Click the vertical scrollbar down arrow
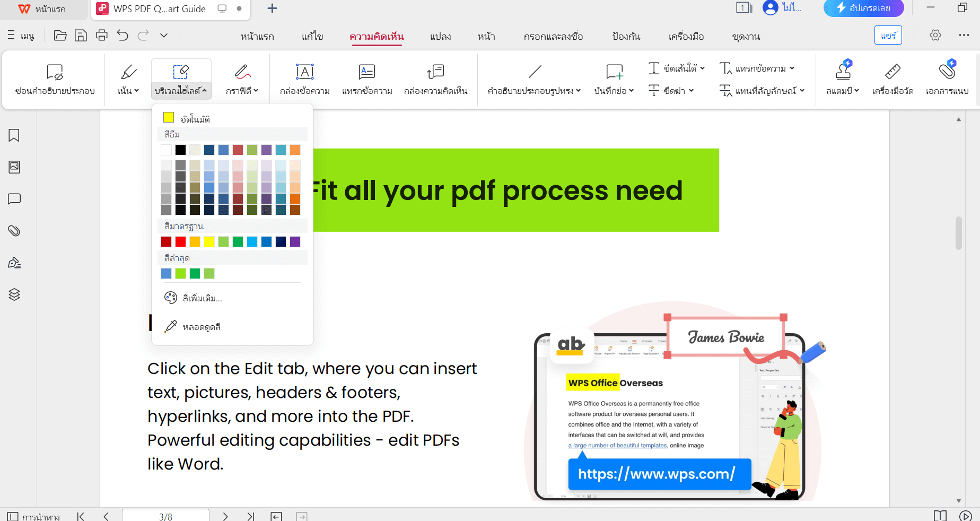The image size is (980, 521). point(959,500)
